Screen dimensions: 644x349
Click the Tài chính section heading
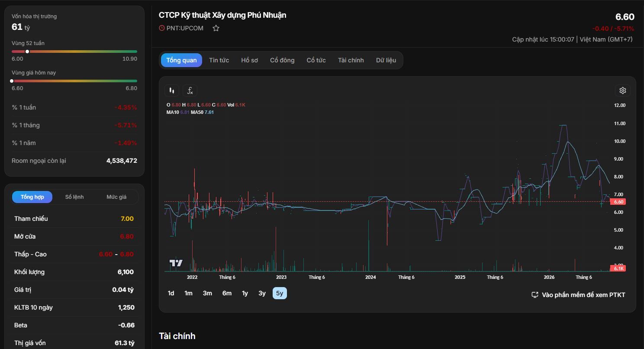coord(177,336)
